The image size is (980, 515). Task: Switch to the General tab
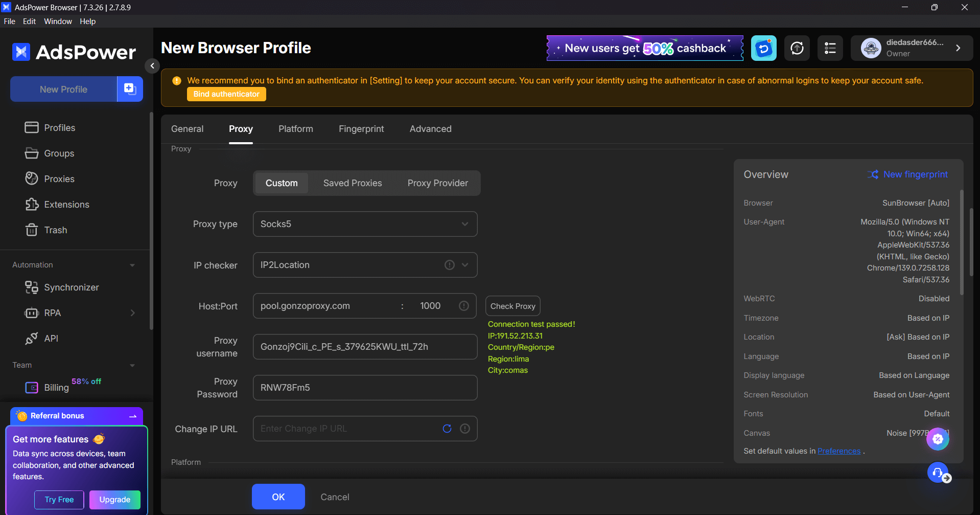tap(188, 129)
